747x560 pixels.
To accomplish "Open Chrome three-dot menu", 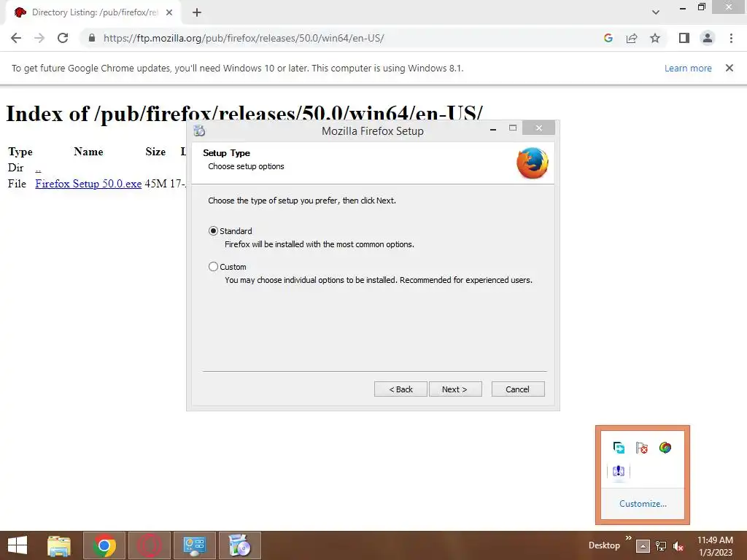I will click(731, 38).
